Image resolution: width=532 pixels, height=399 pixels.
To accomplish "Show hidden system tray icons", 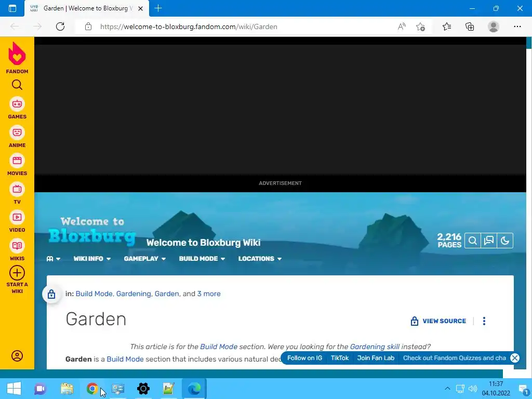I will 447,389.
